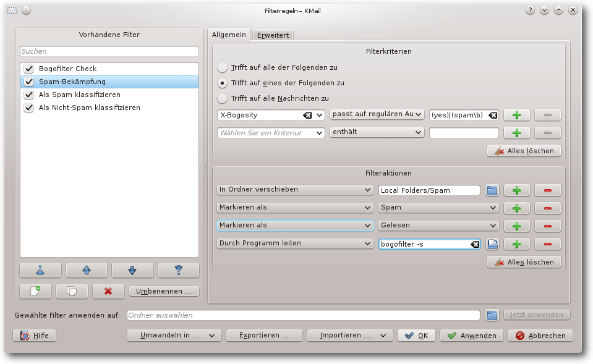Expand the X-Bogosity criterion dropdown arrow
The height and width of the screenshot is (364, 593).
(319, 115)
